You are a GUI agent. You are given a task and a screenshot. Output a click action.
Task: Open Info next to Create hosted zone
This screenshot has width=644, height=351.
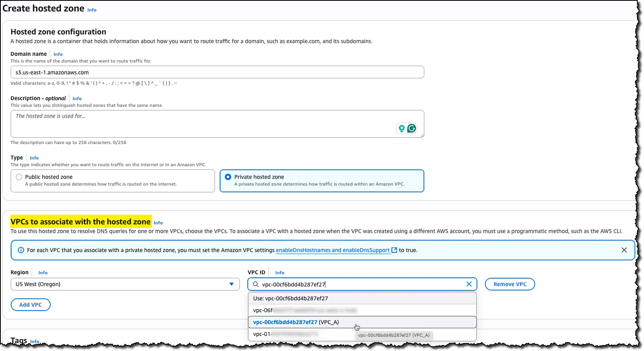92,10
